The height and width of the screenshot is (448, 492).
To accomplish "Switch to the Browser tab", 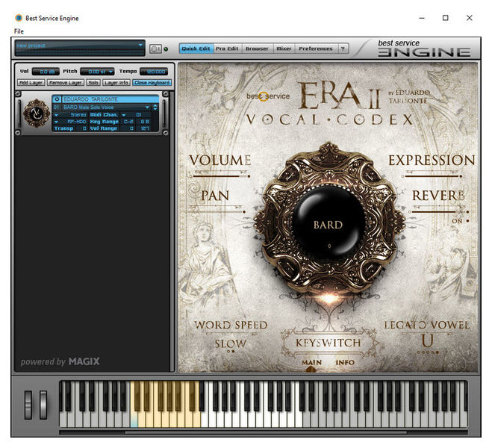I will [257, 49].
